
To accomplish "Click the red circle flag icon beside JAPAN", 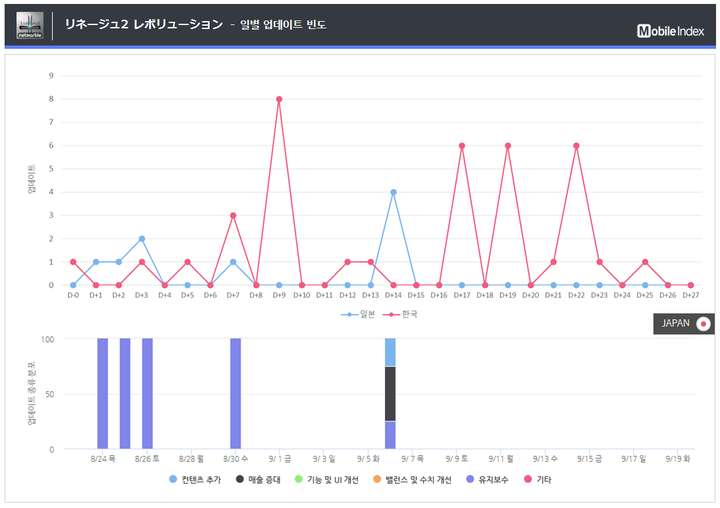I will (703, 324).
